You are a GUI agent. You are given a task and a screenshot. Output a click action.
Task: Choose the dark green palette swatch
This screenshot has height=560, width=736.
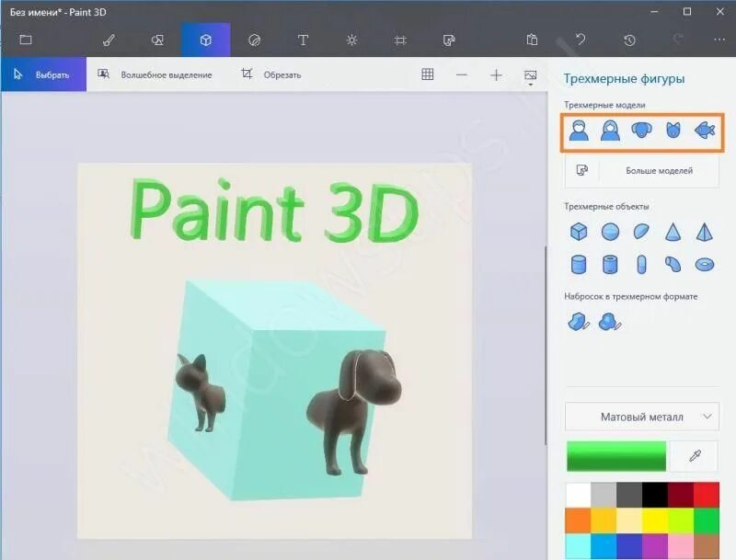pyautogui.click(x=707, y=520)
